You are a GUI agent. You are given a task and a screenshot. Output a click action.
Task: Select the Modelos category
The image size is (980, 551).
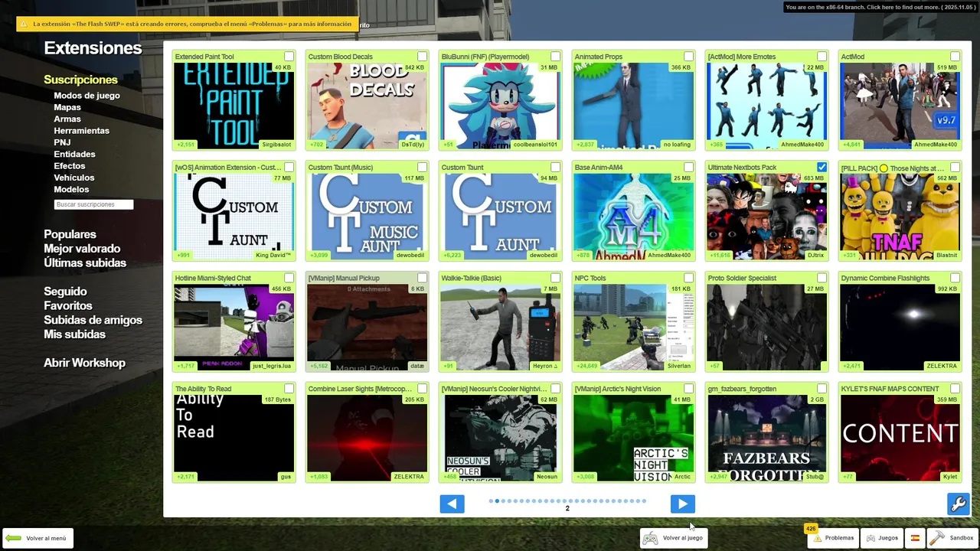pos(71,189)
